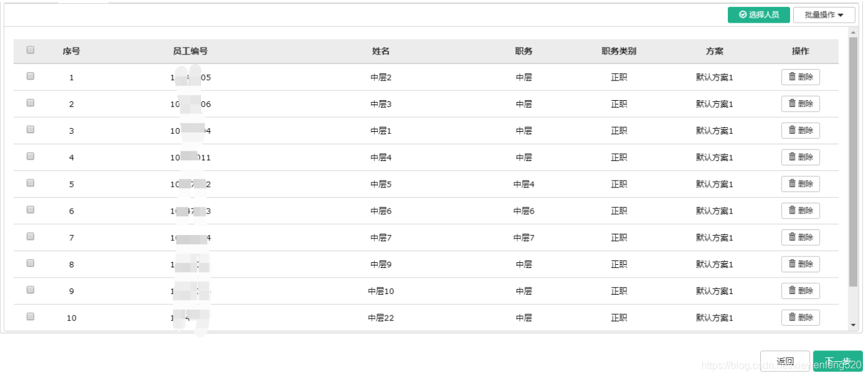Click the name cell 中层22
Image resolution: width=868 pixels, height=377 pixels.
click(x=381, y=318)
